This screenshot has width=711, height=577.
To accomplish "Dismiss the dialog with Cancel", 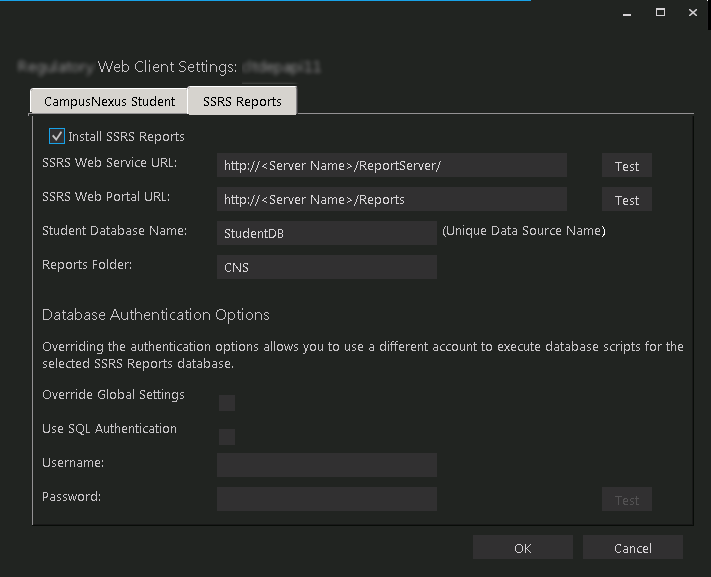I will pos(632,548).
